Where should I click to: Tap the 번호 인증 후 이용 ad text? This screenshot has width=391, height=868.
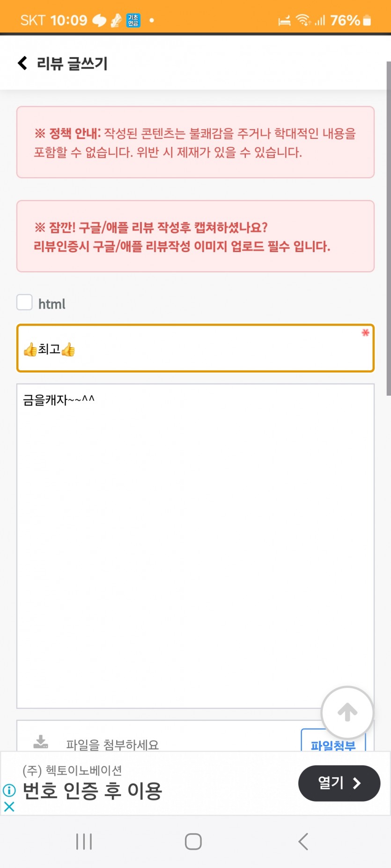tap(92, 791)
